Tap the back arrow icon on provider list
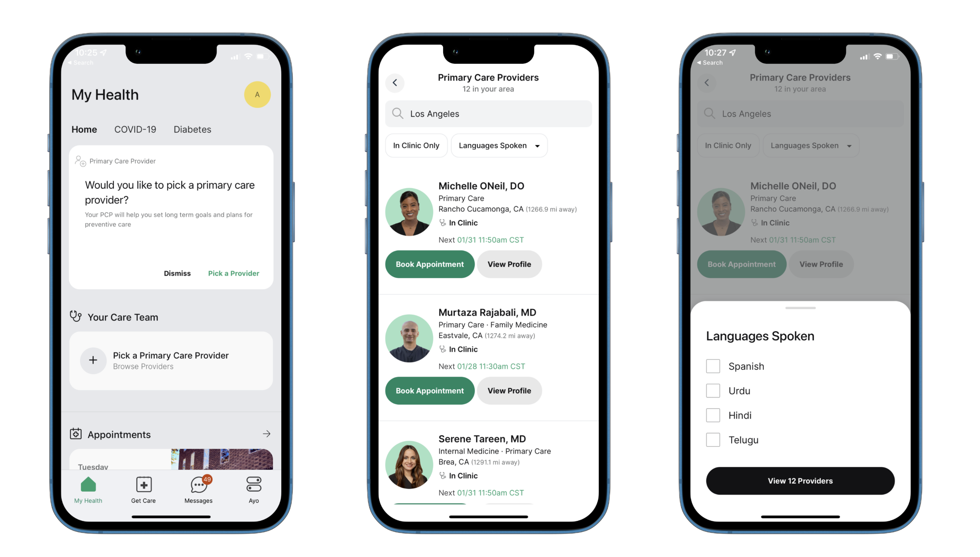Viewport: 980px width, 557px height. pos(395,82)
